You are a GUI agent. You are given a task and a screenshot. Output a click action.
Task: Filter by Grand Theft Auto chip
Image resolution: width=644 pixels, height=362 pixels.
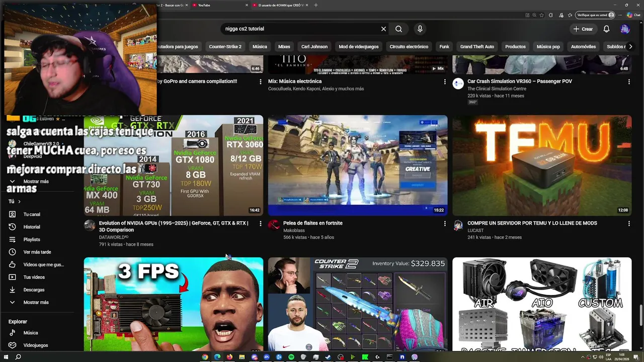477,47
